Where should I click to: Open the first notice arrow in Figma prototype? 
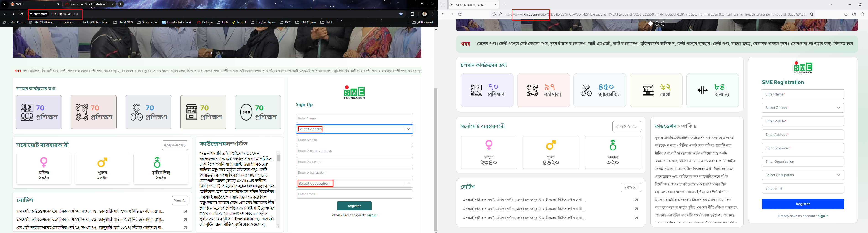coord(636,200)
